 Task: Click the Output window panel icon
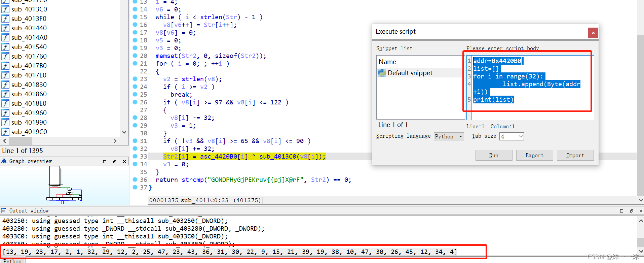click(4, 210)
